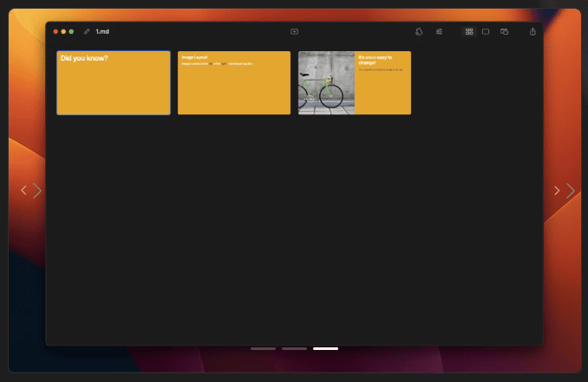Switch to the grid overview view
The height and width of the screenshot is (382, 588).
coord(469,31)
